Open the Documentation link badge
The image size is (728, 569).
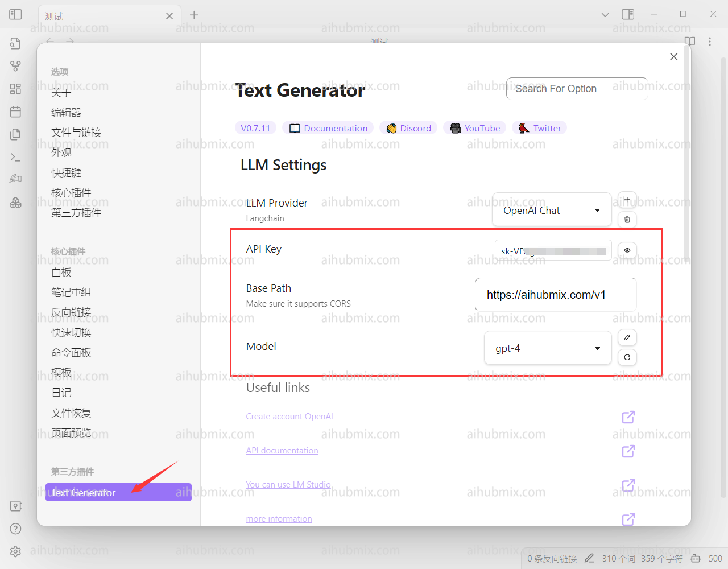(328, 128)
